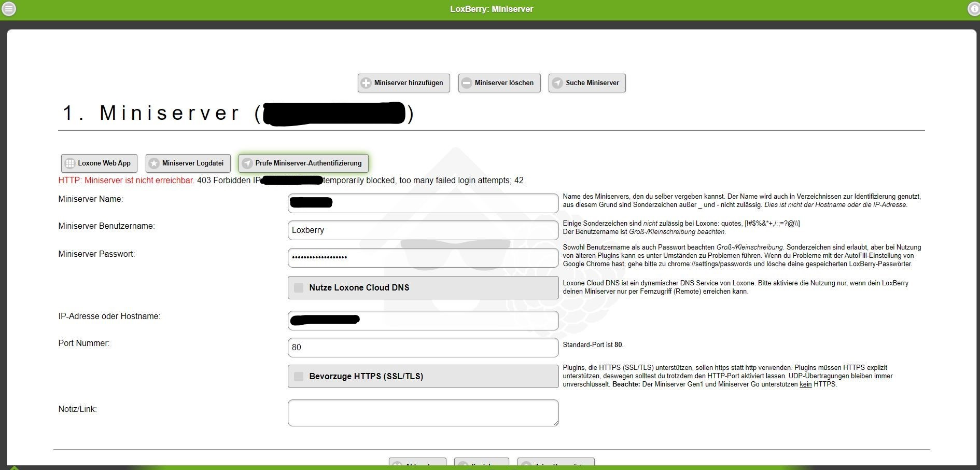Open the hamburger menu in the header
Image resolution: width=980 pixels, height=470 pixels.
[x=9, y=9]
